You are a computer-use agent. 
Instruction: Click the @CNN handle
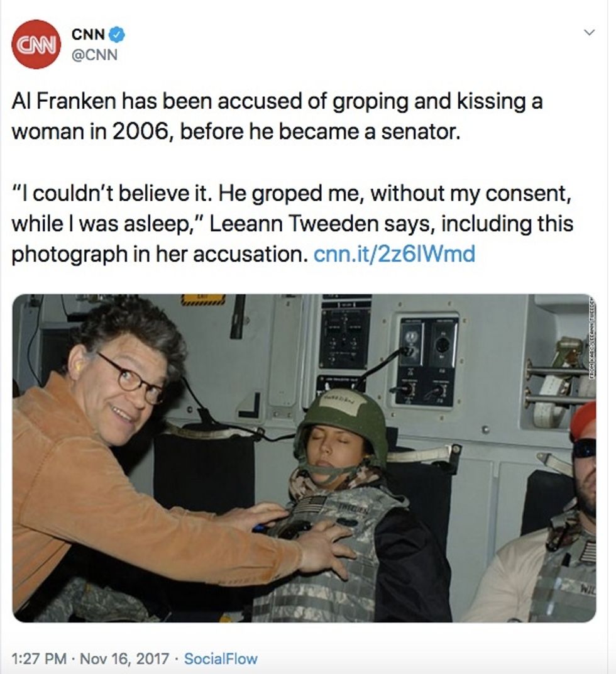tap(94, 55)
